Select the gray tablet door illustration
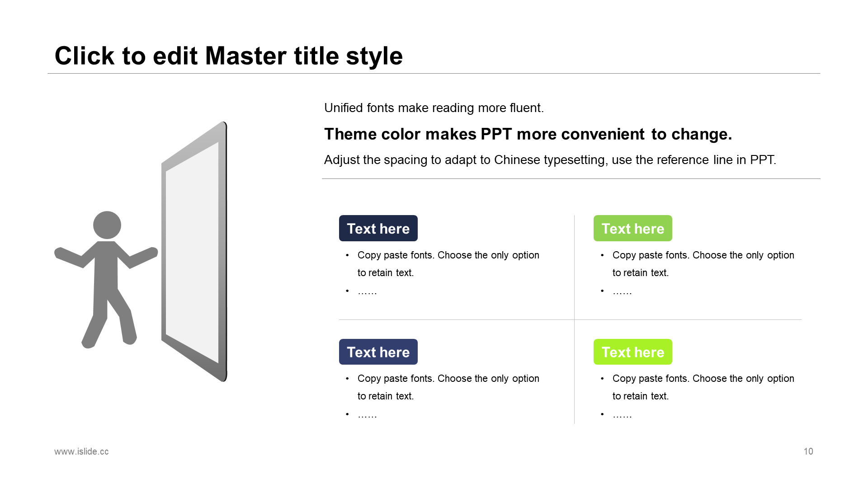868x488 pixels. click(x=194, y=252)
